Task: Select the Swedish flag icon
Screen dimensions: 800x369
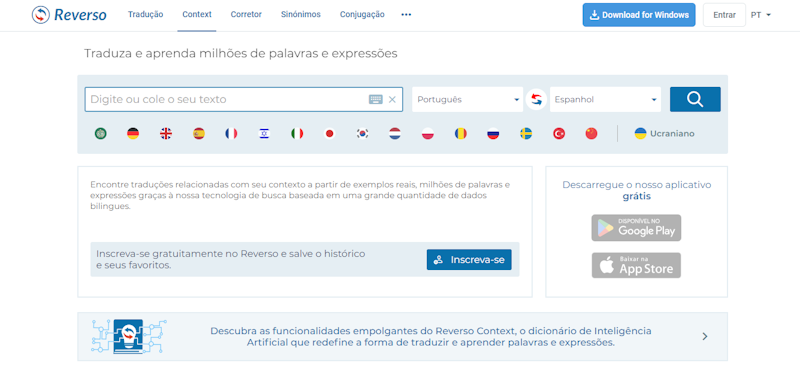Action: (526, 134)
